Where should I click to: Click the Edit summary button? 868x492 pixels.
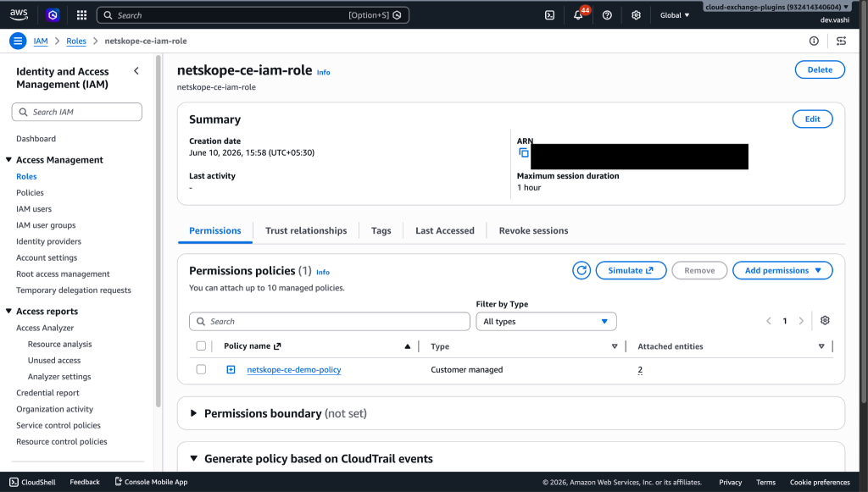(x=813, y=119)
